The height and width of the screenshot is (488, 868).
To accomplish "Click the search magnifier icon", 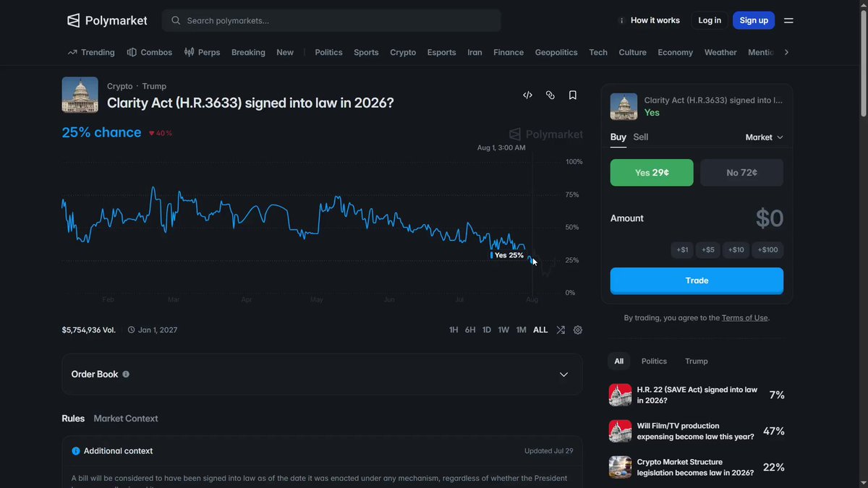I will [x=176, y=20].
